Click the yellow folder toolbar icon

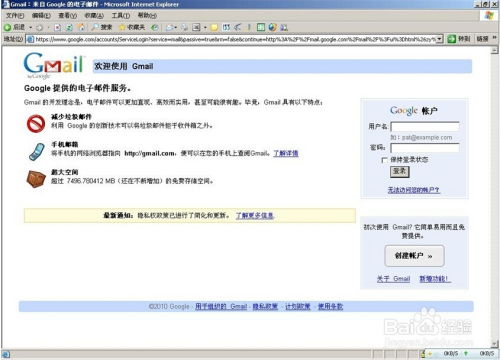214,28
